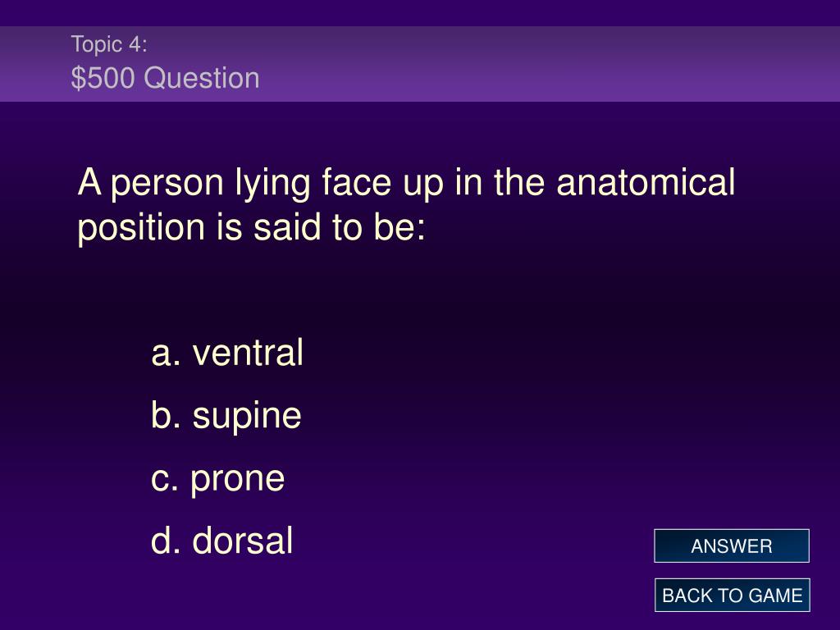This screenshot has width=840, height=630.
Task: Click the BACK TO GAME button
Action: (x=732, y=596)
